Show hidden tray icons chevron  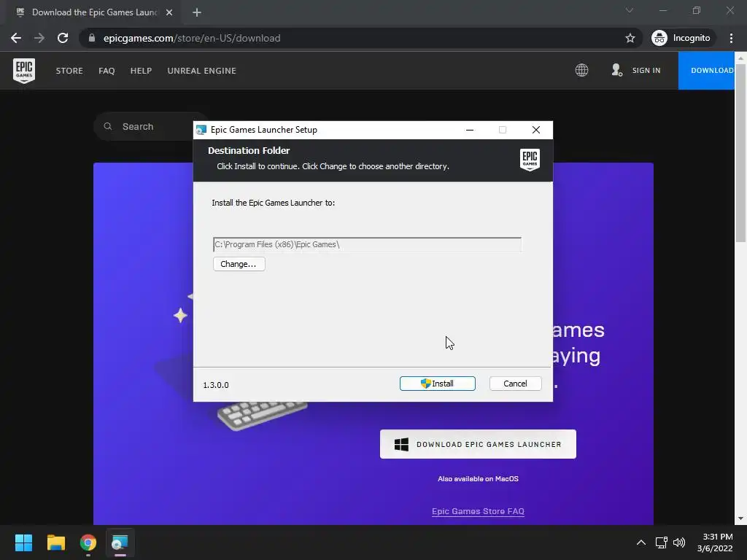641,542
